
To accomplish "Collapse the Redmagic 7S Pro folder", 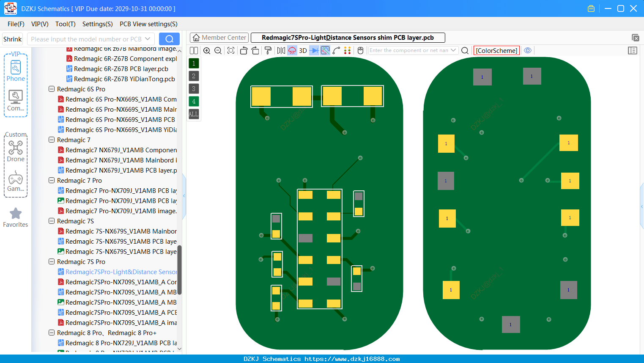I will [52, 262].
